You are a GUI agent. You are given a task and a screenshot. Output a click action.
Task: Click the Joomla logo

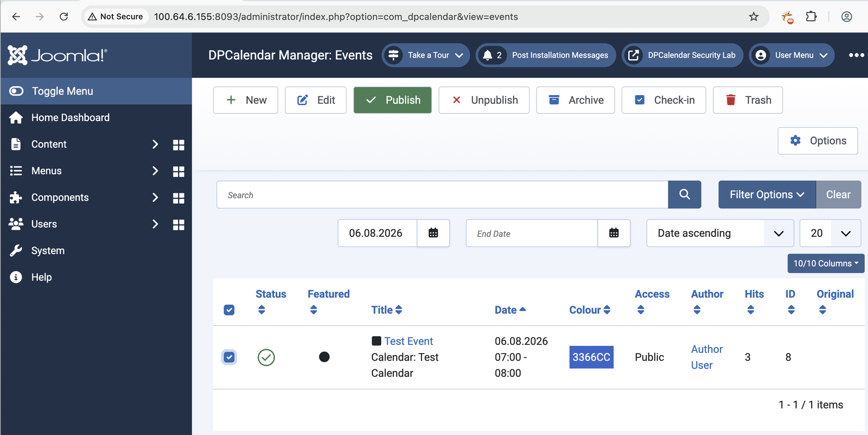[x=58, y=55]
